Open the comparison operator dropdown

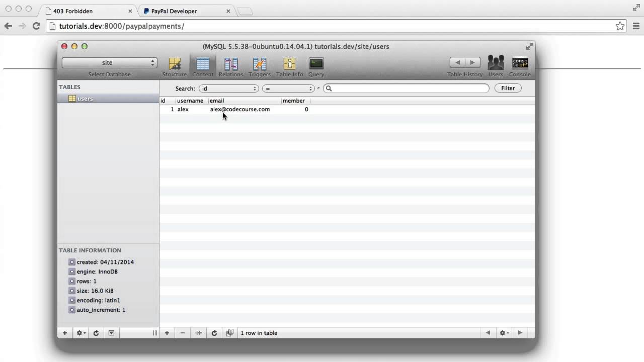pyautogui.click(x=288, y=88)
